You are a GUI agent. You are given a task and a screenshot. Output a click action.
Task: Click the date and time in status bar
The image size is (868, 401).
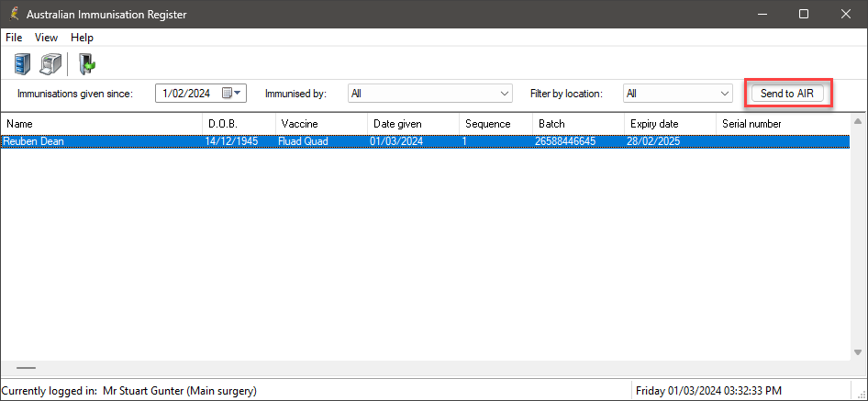click(708, 391)
